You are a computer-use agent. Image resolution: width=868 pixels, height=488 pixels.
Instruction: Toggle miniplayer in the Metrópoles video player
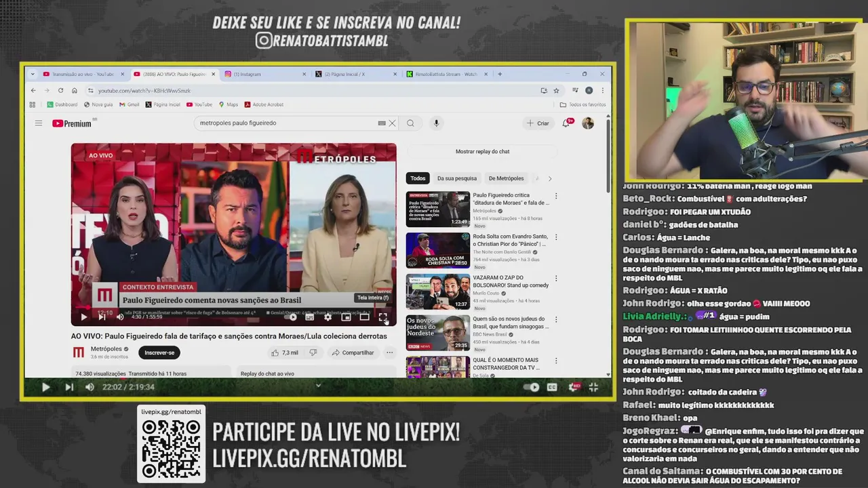pos(346,317)
